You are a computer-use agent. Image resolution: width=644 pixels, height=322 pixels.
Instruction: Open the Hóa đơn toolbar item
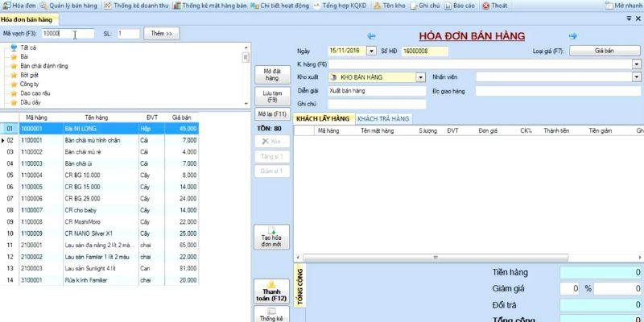click(x=19, y=6)
